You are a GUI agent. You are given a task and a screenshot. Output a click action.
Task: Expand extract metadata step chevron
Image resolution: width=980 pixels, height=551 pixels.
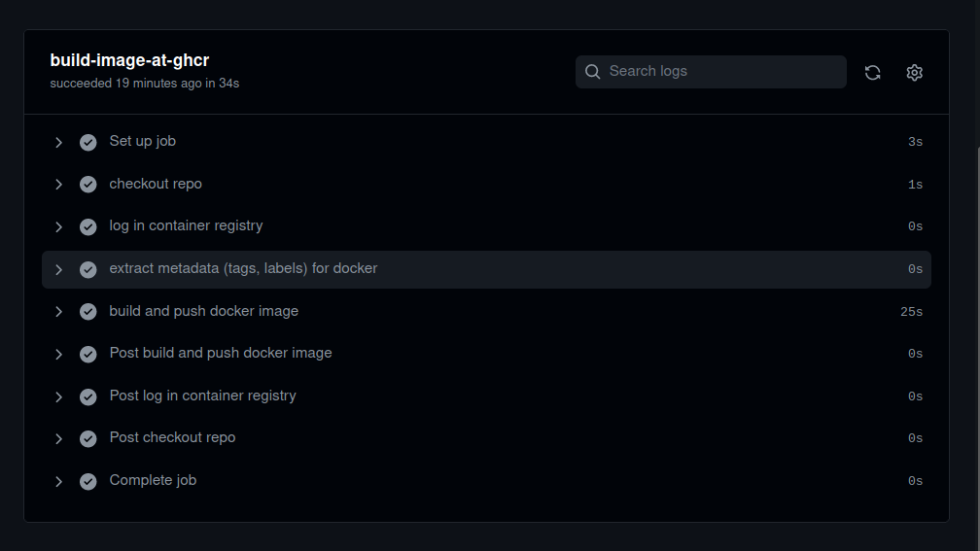pos(58,269)
